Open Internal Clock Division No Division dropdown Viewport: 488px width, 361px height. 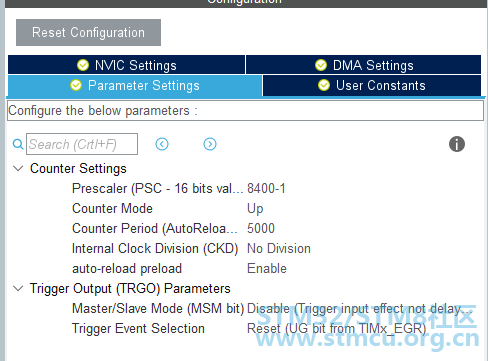tap(279, 249)
